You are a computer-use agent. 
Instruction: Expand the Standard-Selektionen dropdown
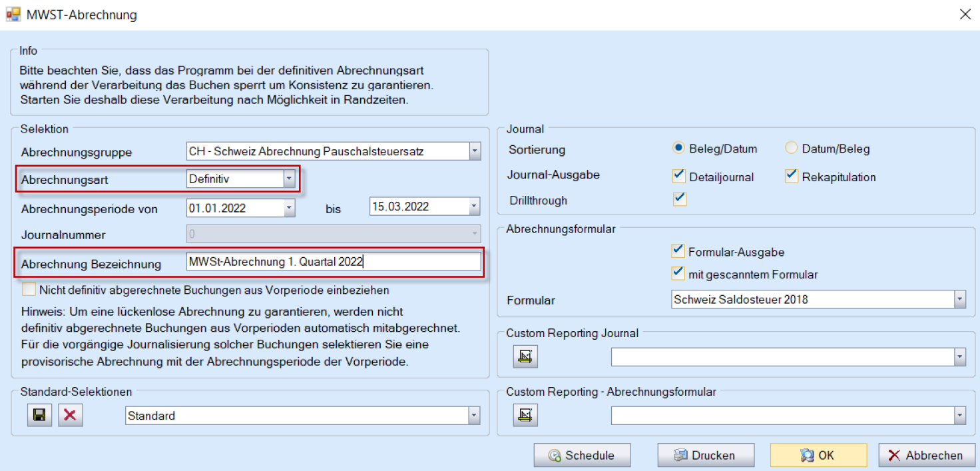point(474,416)
